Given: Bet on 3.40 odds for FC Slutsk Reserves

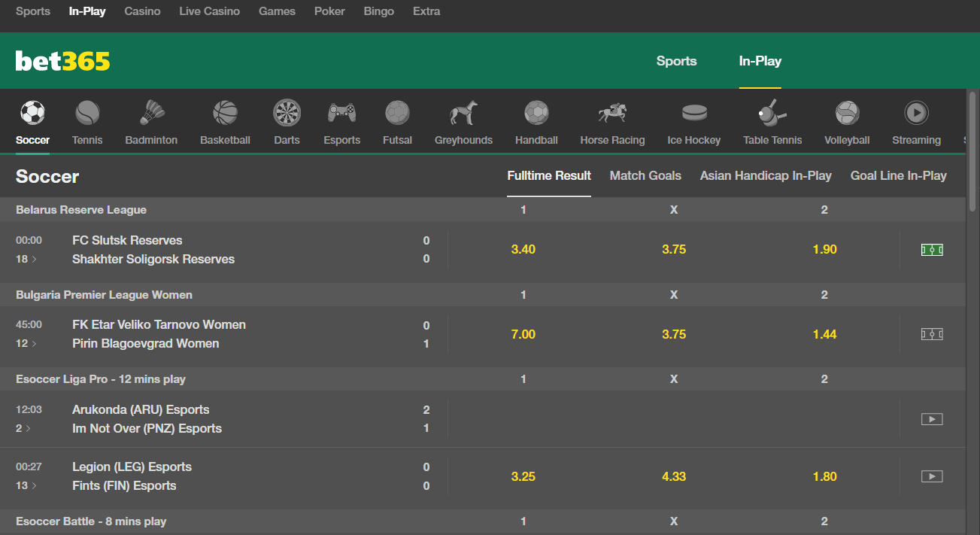Looking at the screenshot, I should click(x=523, y=250).
